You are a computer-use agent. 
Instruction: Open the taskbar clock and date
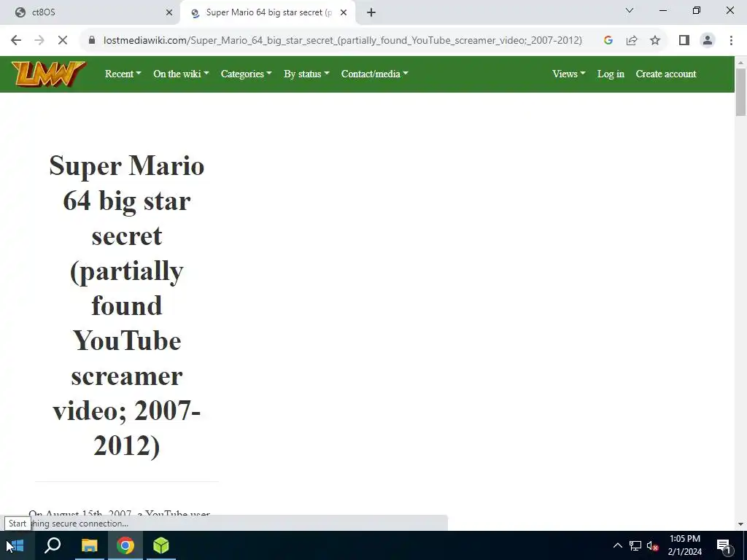pos(684,545)
